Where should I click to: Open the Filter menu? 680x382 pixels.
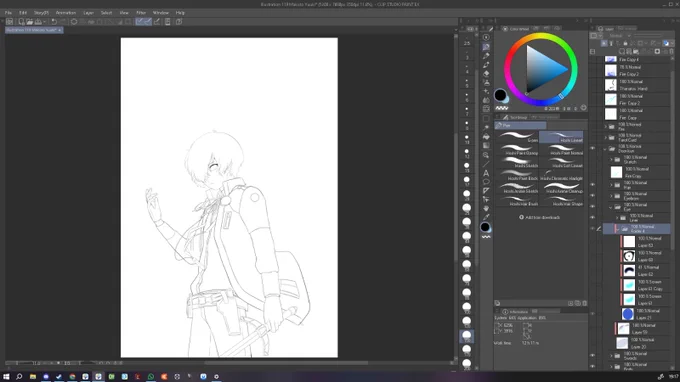tap(141, 13)
